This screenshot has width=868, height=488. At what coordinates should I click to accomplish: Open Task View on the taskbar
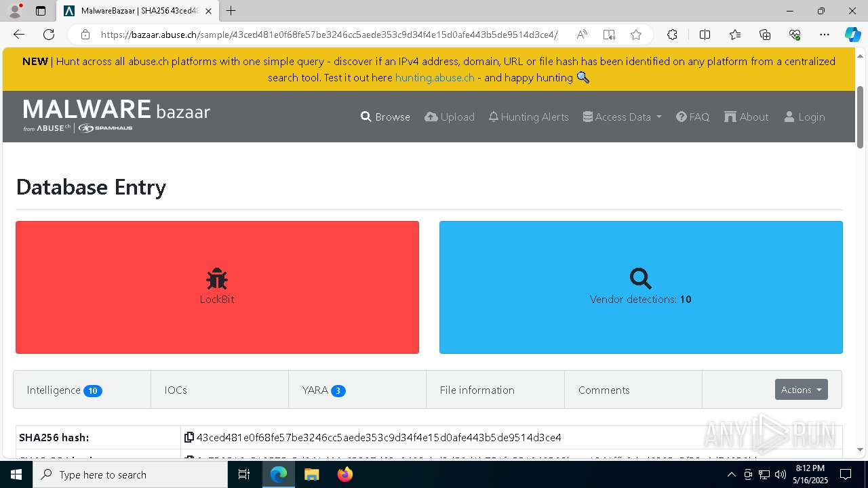(244, 474)
